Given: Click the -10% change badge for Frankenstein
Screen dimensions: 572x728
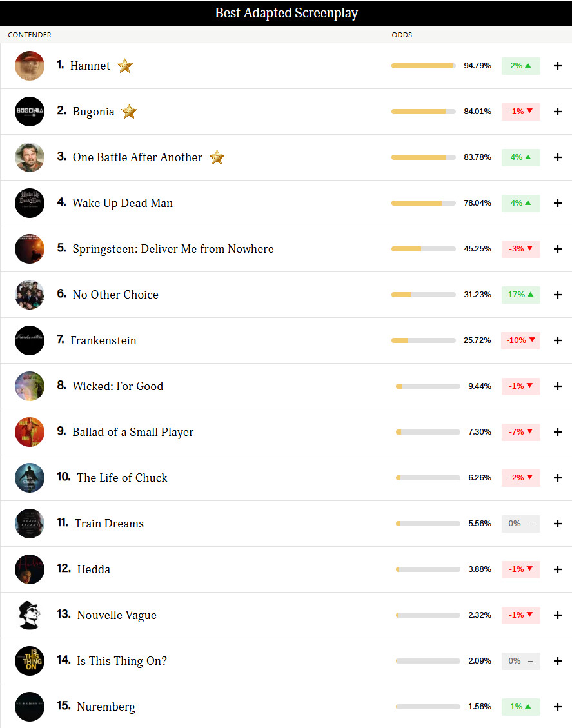Looking at the screenshot, I should pos(521,340).
